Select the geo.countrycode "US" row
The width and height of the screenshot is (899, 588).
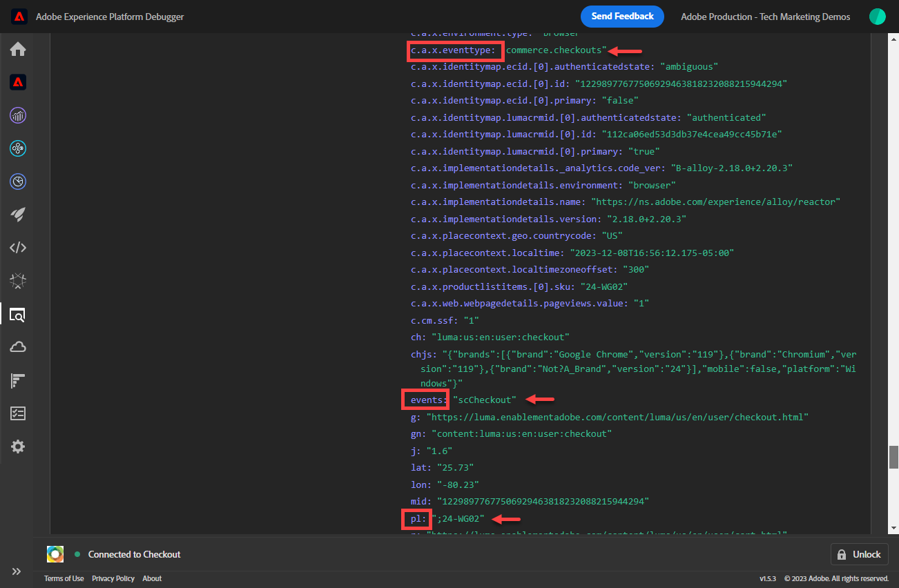[516, 235]
